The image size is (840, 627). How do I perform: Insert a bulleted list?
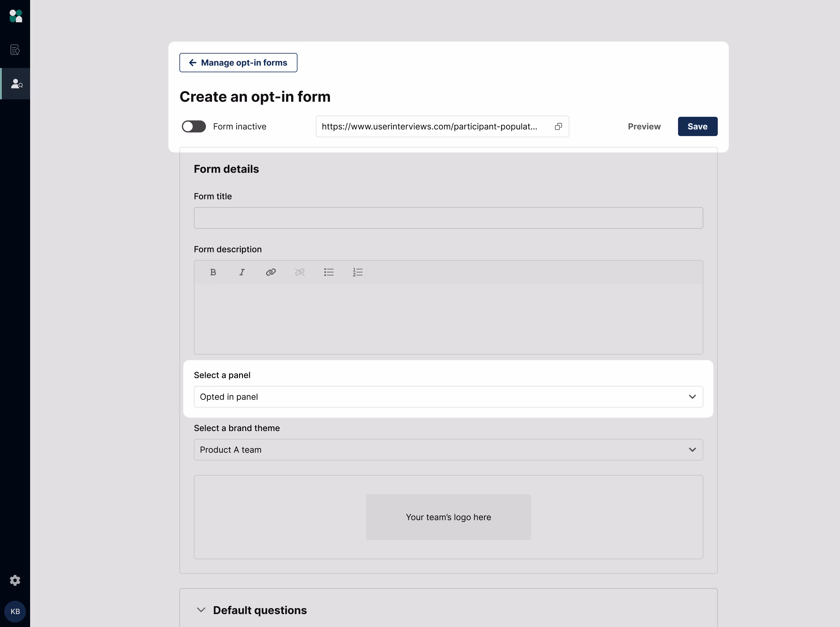pos(329,272)
